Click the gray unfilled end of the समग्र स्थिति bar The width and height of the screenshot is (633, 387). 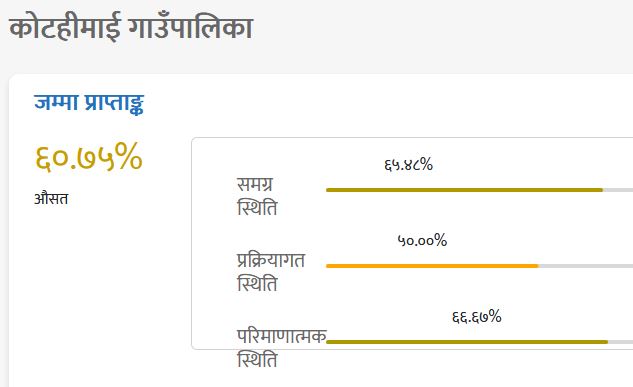pos(618,190)
